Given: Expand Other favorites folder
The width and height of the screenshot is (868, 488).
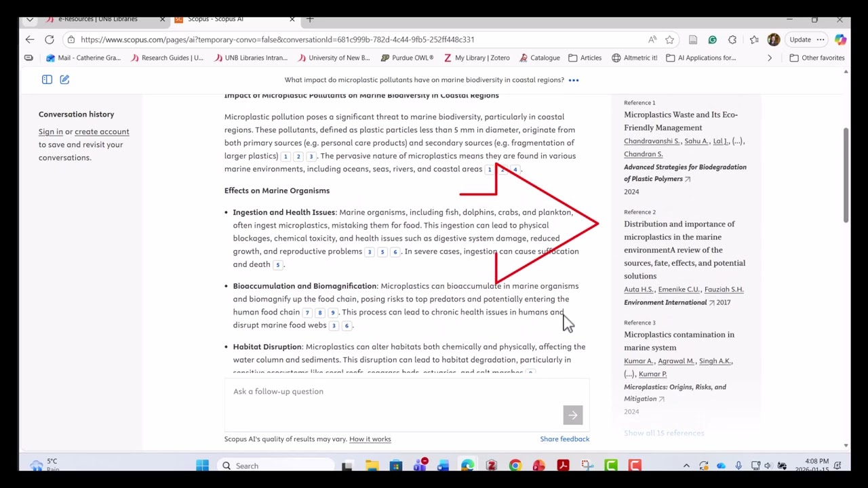Looking at the screenshot, I should click(x=817, y=58).
